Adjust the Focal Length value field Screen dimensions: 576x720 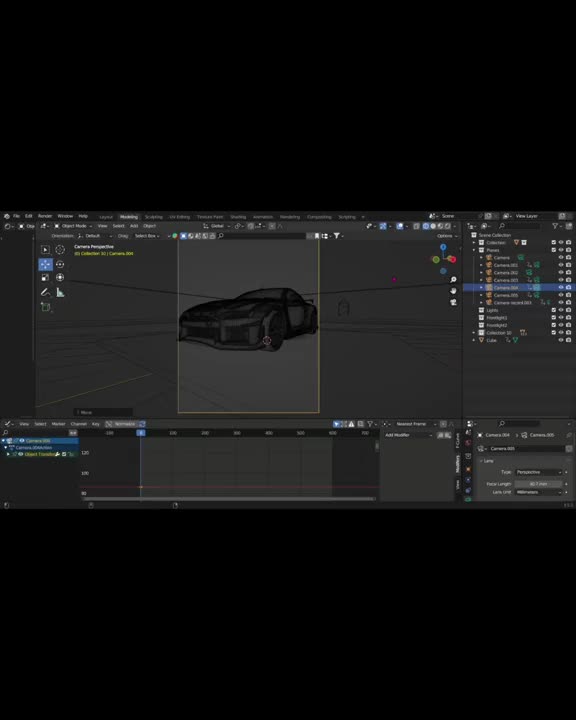click(539, 484)
